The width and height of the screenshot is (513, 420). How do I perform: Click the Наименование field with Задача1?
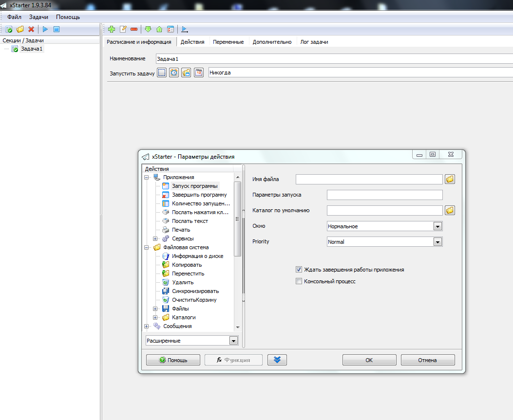pos(334,59)
